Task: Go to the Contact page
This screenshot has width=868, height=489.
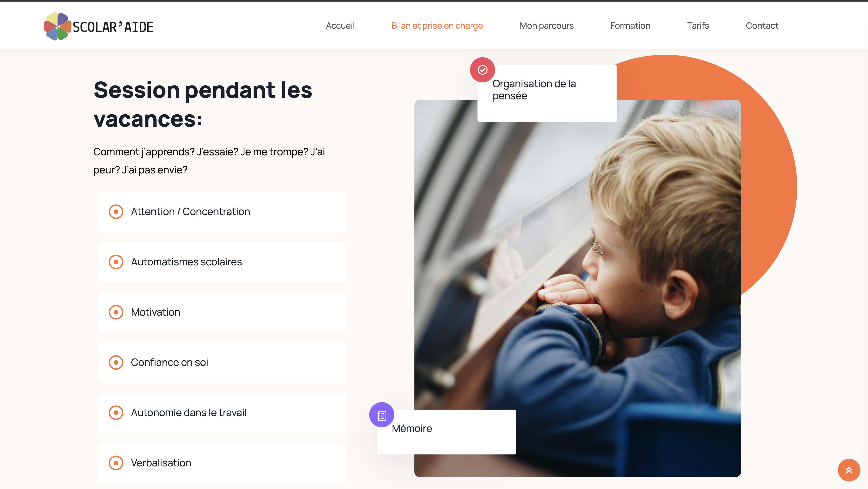Action: pos(762,26)
